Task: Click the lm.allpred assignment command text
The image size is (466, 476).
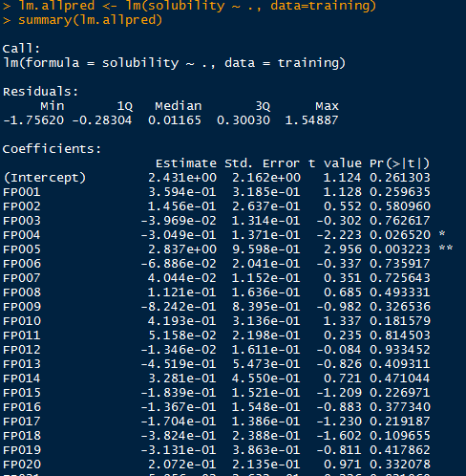Action: pos(197,6)
